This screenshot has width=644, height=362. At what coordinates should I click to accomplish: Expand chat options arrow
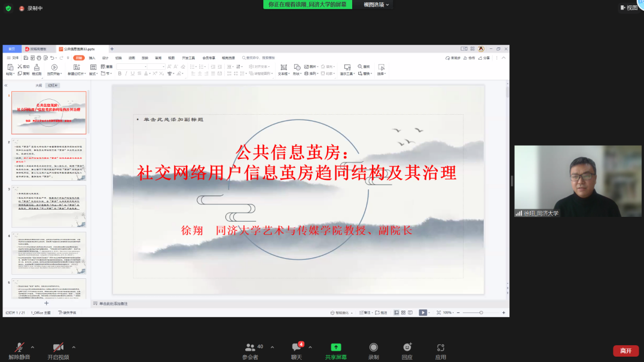(310, 347)
